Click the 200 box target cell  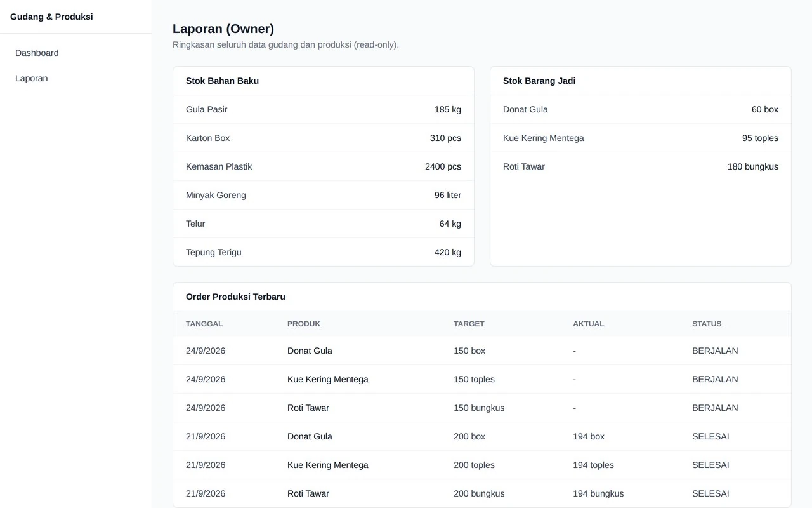469,436
